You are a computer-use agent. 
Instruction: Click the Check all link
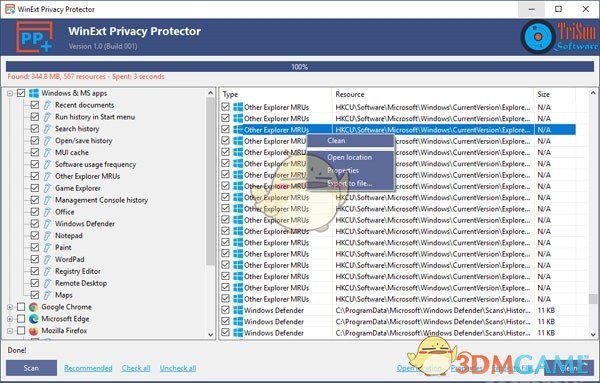click(136, 368)
